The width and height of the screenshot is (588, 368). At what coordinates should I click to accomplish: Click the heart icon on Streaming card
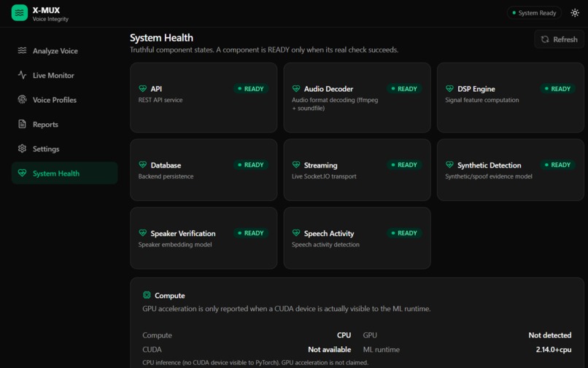[x=296, y=165]
